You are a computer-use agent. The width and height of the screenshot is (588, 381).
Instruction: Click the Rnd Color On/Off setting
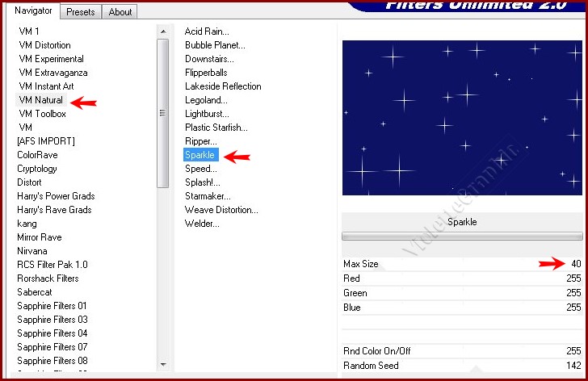point(462,351)
